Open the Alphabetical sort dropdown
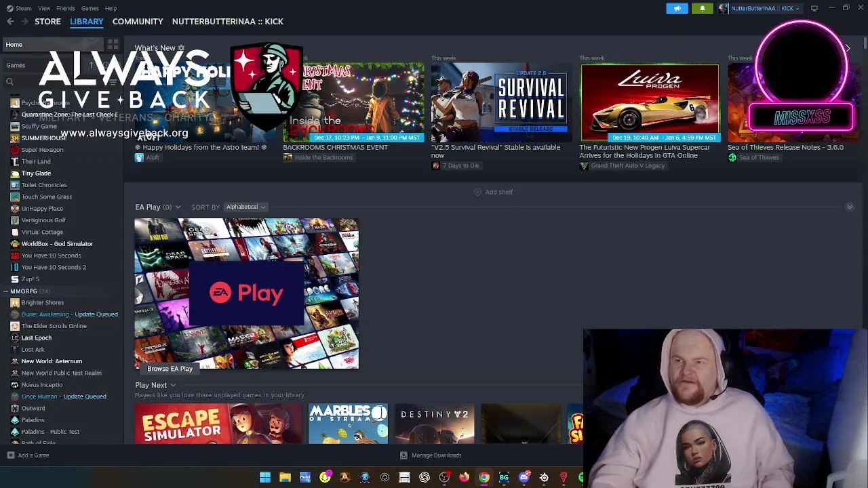This screenshot has width=868, height=488. pyautogui.click(x=245, y=207)
